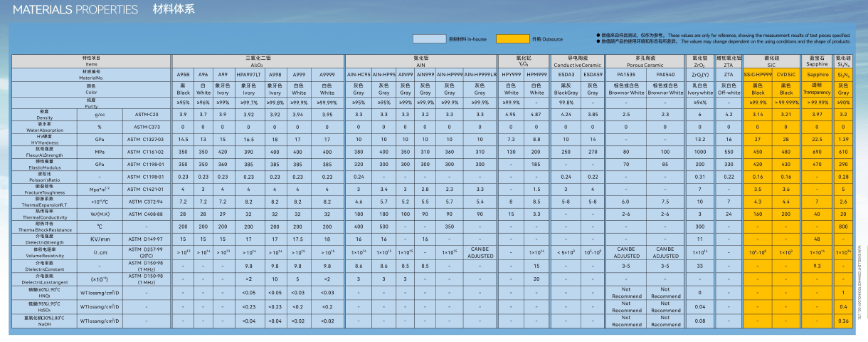Click the yellow Outsource legend swatch
The image size is (868, 342).
pos(513,39)
